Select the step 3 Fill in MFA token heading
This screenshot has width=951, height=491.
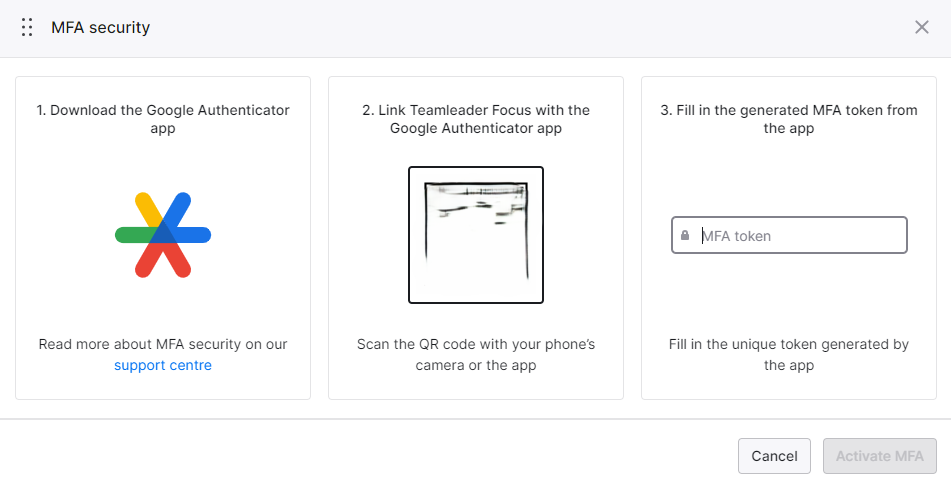pos(788,119)
